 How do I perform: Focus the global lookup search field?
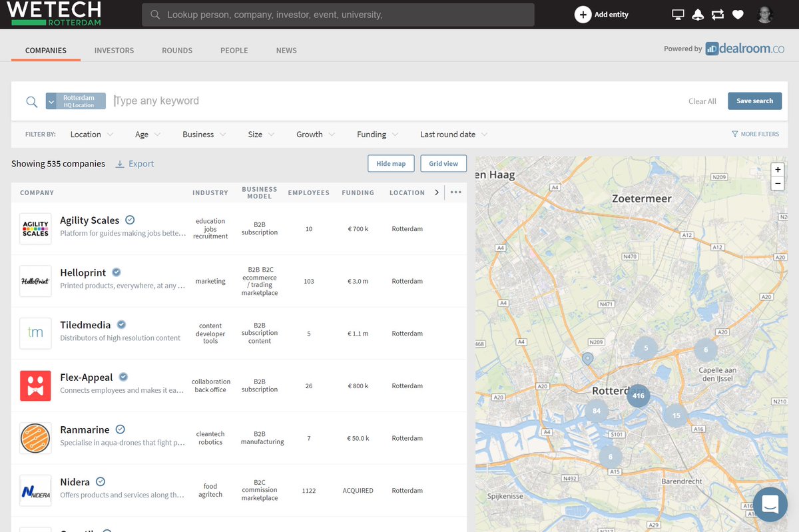coord(338,15)
